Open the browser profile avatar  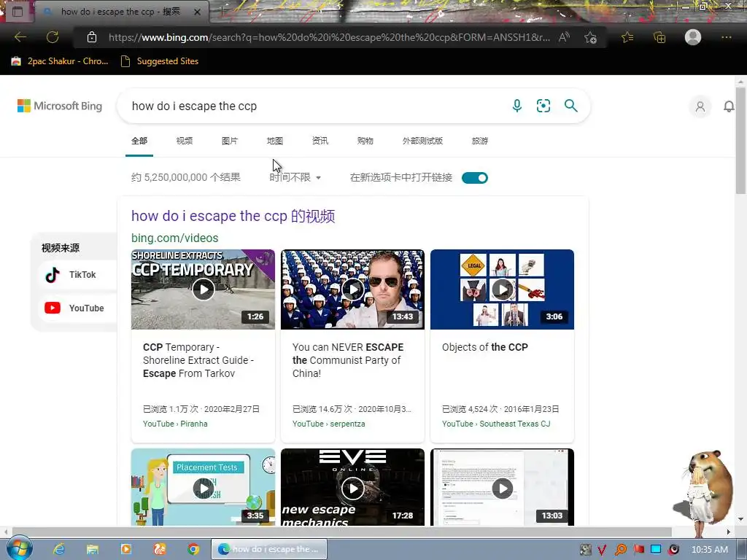coord(693,37)
